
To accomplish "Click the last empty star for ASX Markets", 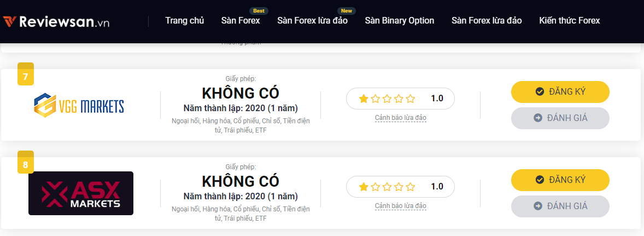I will (411, 187).
